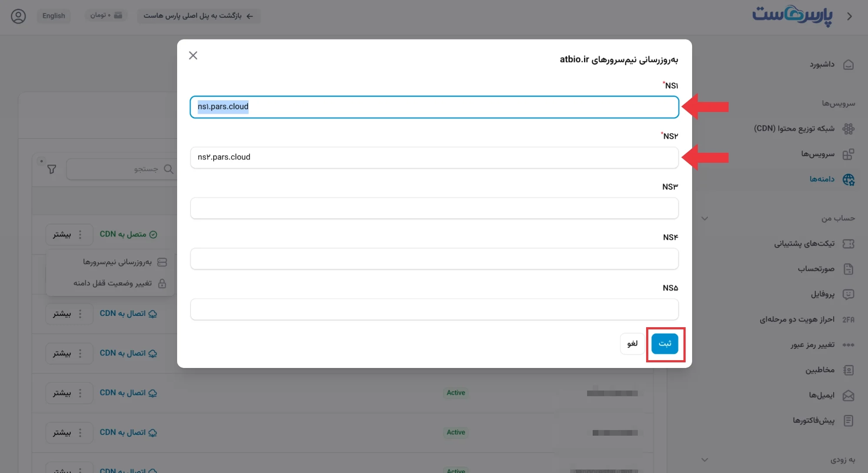
Task: Open بیشتر menu on first Active domain row
Action: point(69,393)
